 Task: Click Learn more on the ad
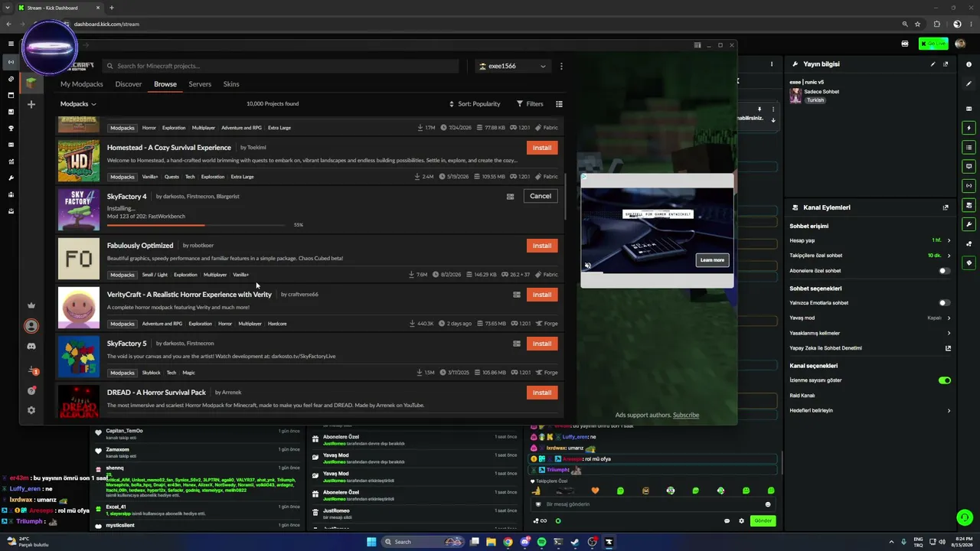pyautogui.click(x=712, y=260)
